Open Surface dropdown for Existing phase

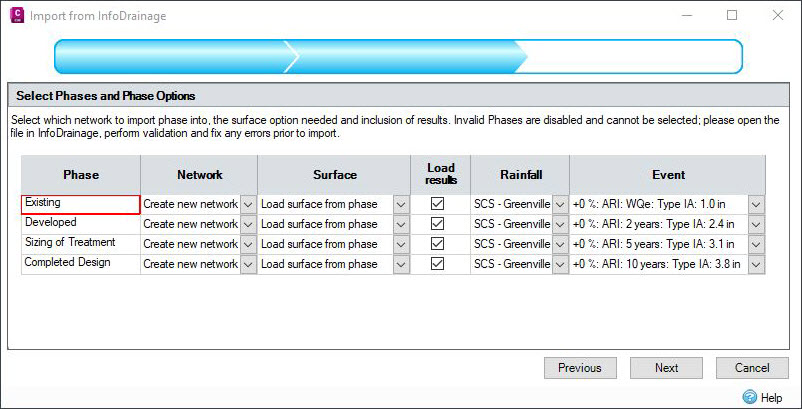point(401,204)
